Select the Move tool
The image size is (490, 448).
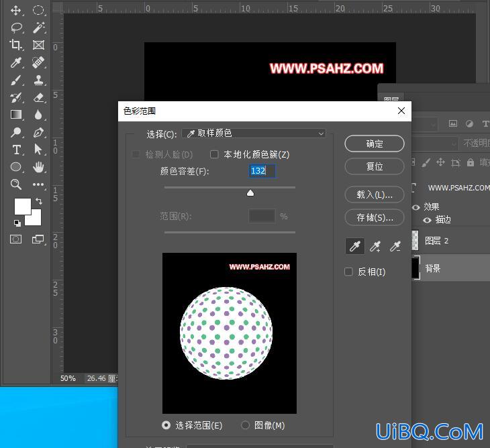(x=15, y=10)
